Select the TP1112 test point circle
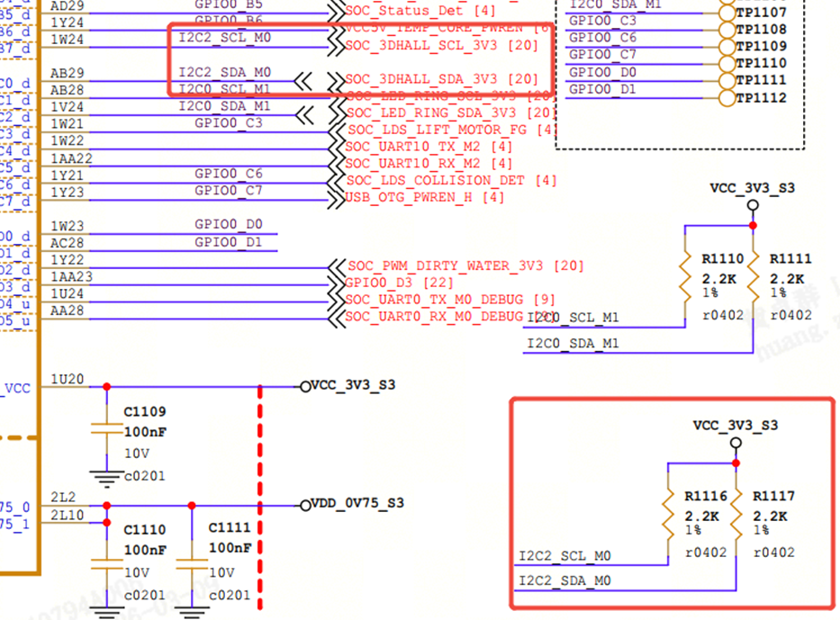This screenshot has height=620, width=840. tap(727, 98)
